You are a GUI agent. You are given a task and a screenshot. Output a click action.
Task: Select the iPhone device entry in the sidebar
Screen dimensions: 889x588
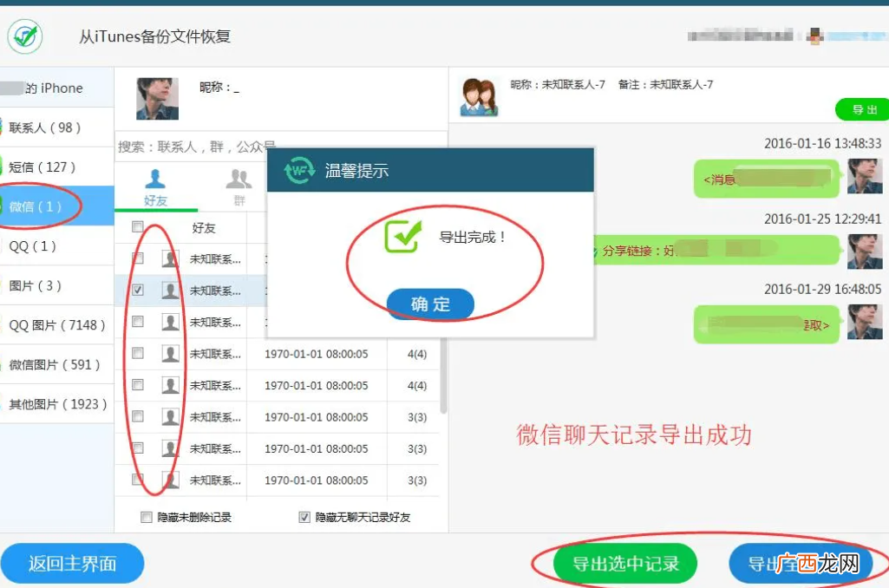[x=56, y=88]
